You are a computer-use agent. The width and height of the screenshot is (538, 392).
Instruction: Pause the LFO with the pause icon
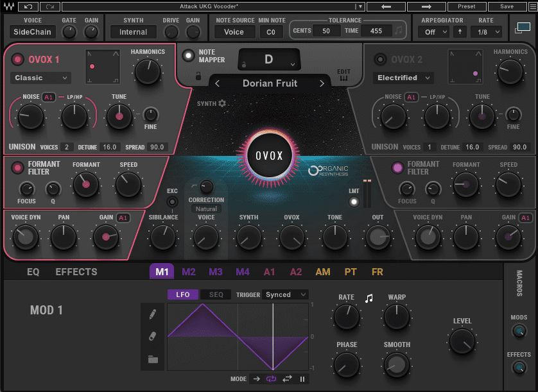[x=302, y=379]
